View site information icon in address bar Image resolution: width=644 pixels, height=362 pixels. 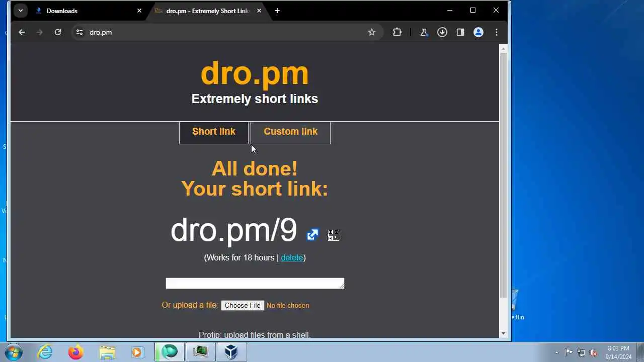pos(79,32)
